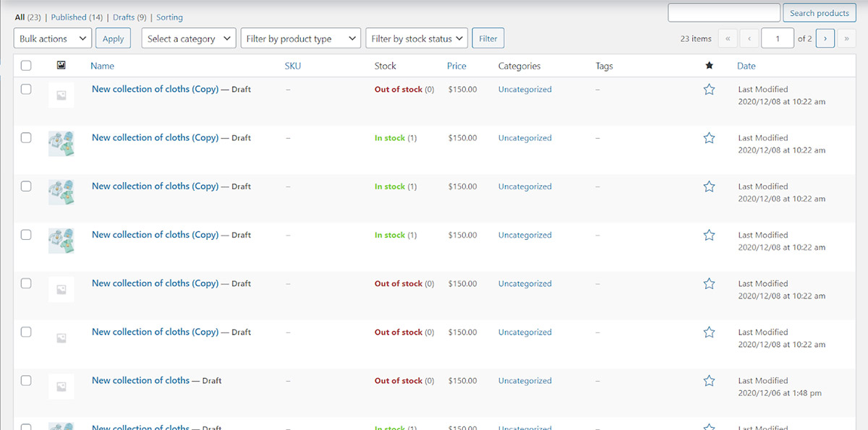Switch to the Published (14) view
Screen dimensions: 868x430
[x=78, y=17]
